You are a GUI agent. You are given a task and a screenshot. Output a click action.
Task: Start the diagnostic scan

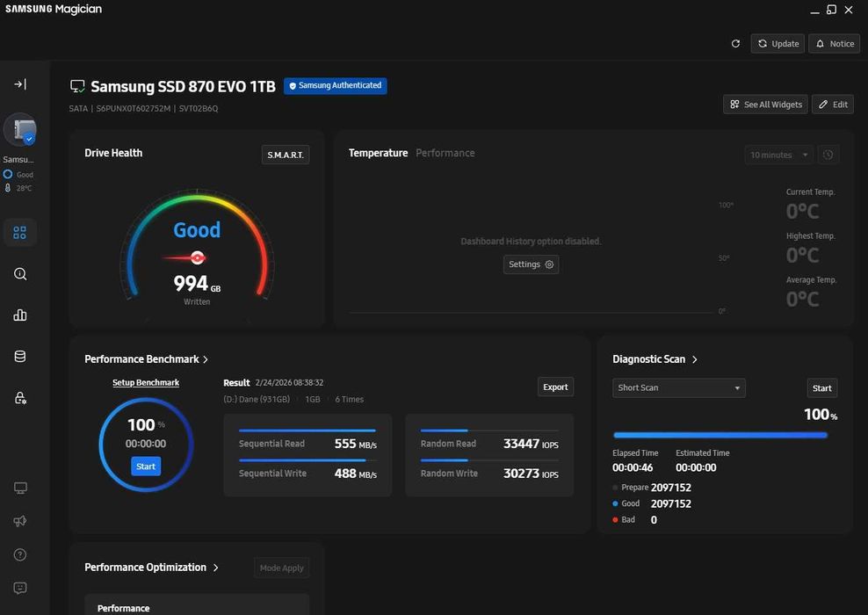point(821,388)
